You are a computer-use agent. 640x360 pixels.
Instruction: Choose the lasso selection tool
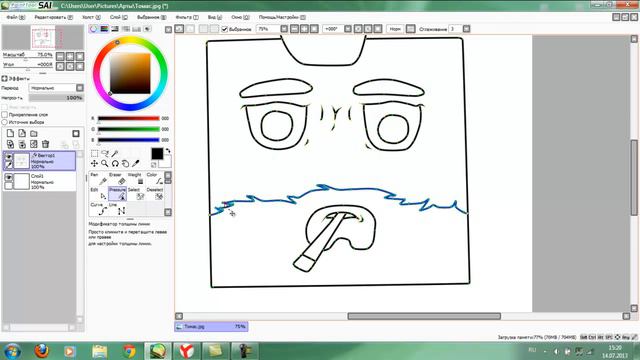click(x=105, y=153)
